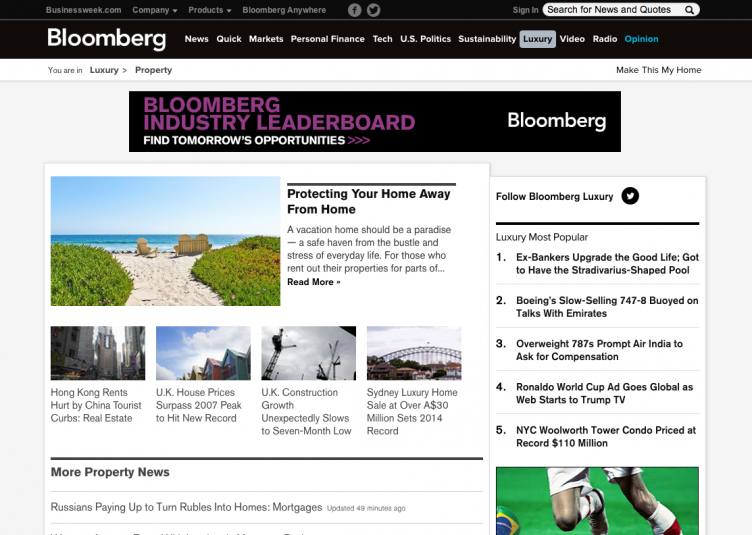Open the Sustainability section
Image resolution: width=752 pixels, height=535 pixels.
[487, 39]
